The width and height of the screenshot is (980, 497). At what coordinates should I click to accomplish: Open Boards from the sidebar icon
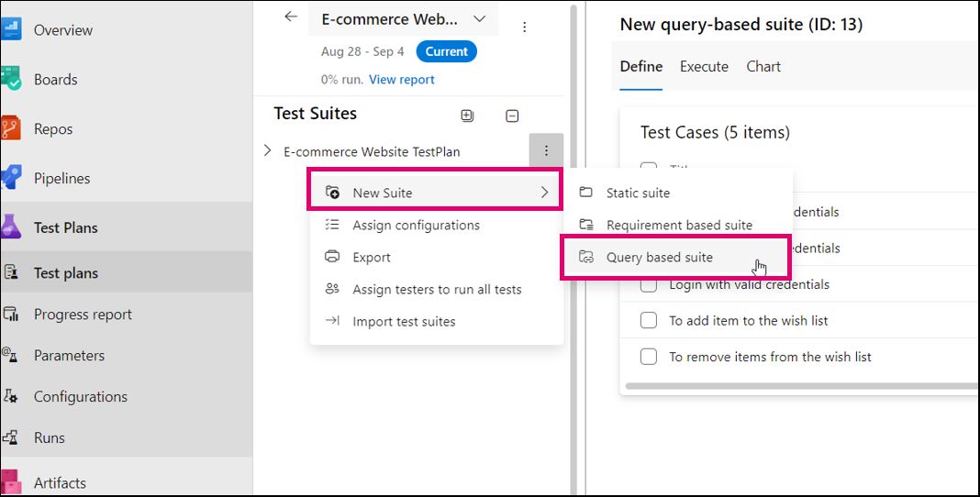click(x=11, y=80)
